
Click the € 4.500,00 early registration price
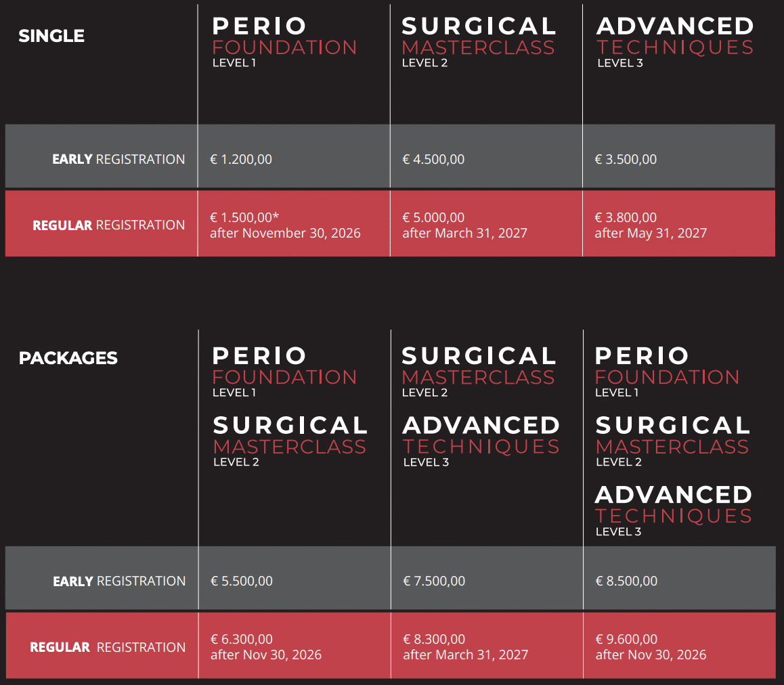pyautogui.click(x=433, y=160)
